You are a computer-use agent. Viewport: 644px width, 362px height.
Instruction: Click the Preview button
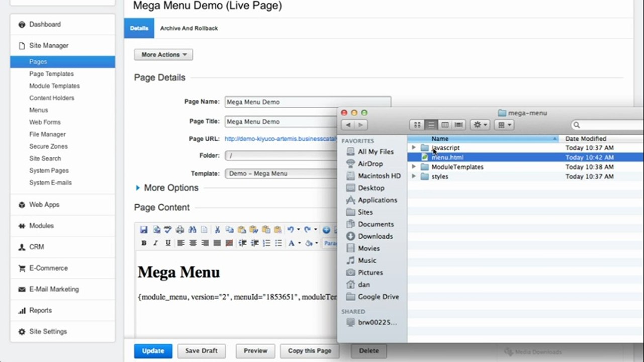[x=255, y=351]
